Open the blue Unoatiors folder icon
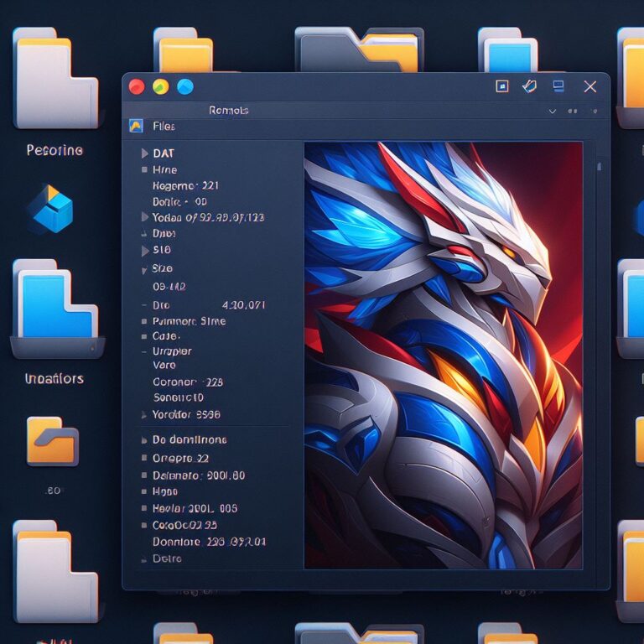Viewport: 644px width, 644px height. pos(56,309)
